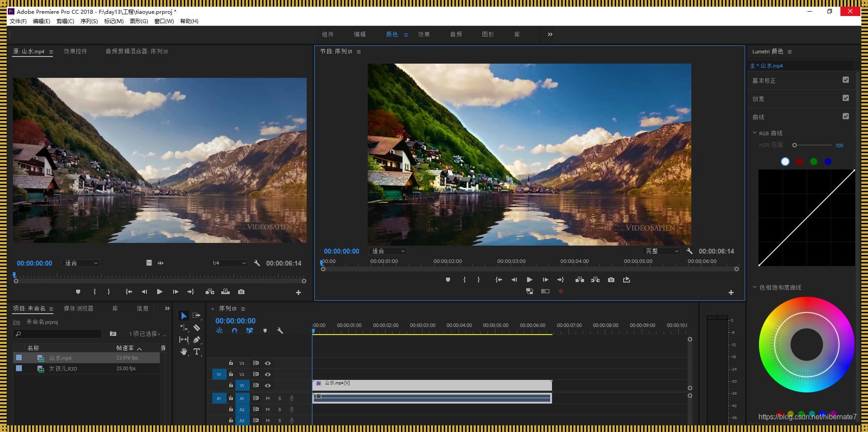Select the Type tool
The image size is (868, 432).
pos(197,352)
